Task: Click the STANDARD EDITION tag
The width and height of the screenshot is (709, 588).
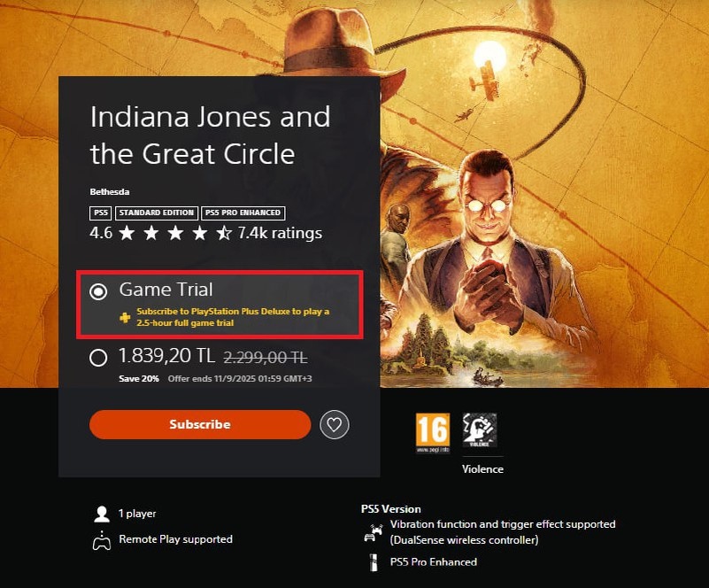Action: click(x=157, y=213)
